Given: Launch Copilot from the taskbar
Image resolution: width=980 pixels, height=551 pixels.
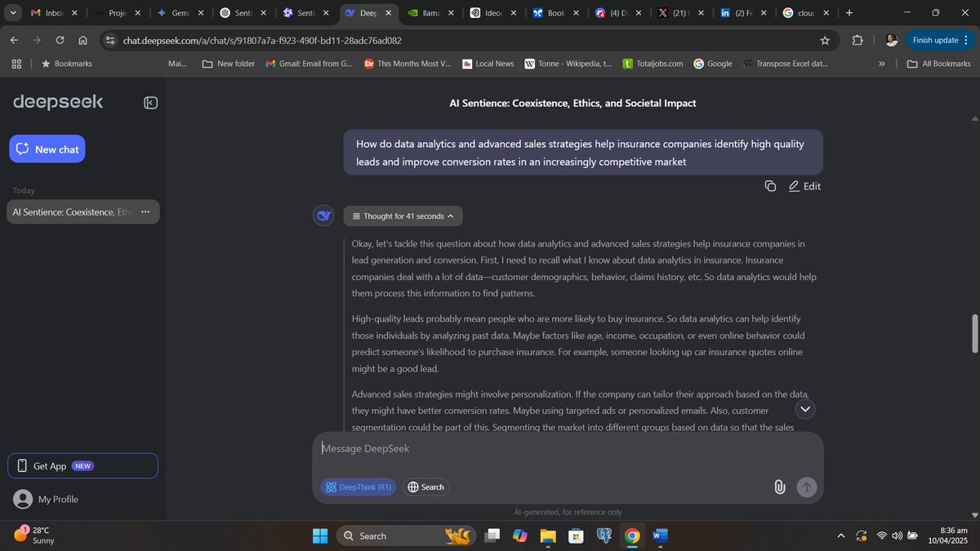Looking at the screenshot, I should click(x=520, y=535).
